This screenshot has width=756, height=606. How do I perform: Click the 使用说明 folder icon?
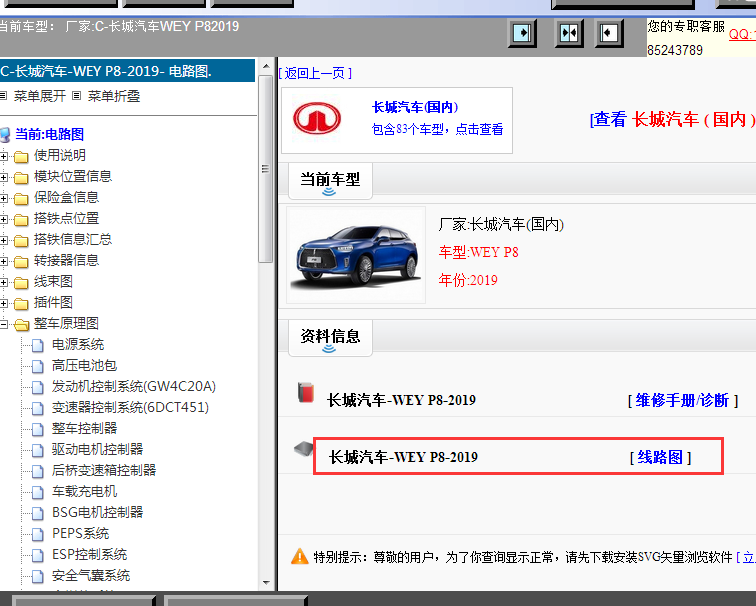coord(21,156)
